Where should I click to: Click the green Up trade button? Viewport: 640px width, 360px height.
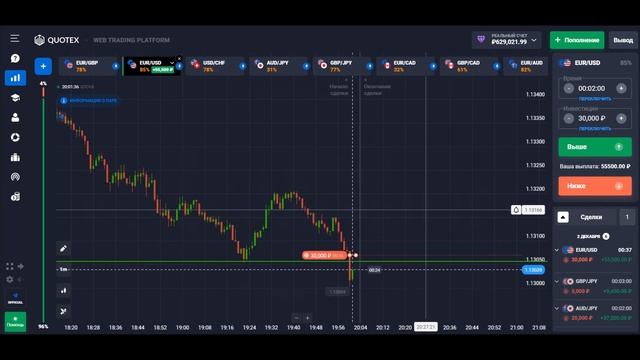pos(595,147)
